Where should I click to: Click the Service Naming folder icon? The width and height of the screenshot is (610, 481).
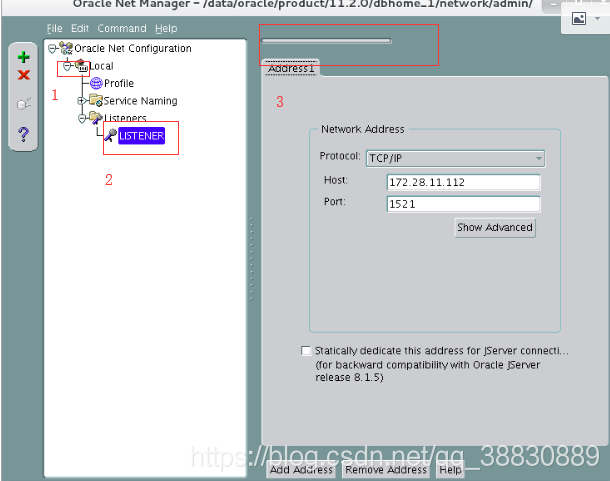[x=96, y=100]
